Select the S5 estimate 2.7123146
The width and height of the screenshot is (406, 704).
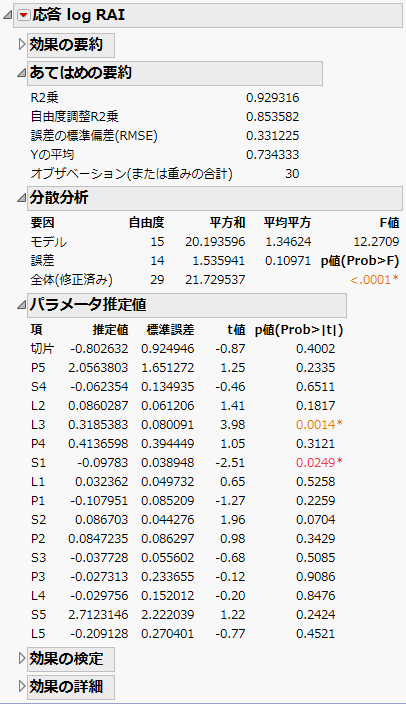(98, 614)
